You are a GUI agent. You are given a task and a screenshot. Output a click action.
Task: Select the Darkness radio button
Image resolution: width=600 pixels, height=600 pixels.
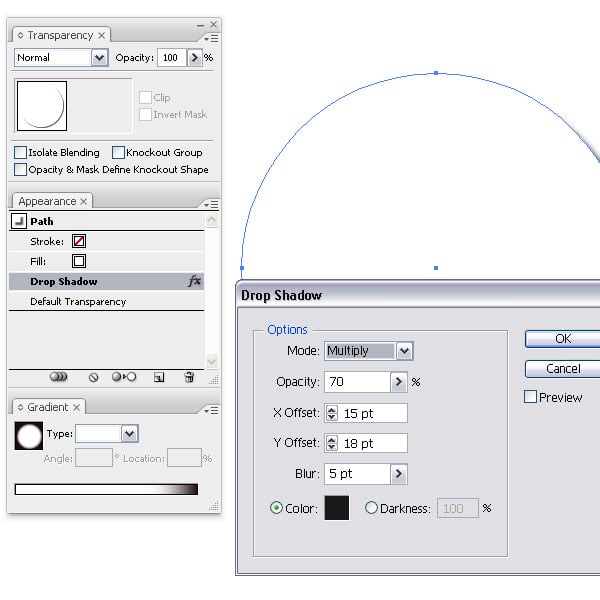tap(372, 508)
